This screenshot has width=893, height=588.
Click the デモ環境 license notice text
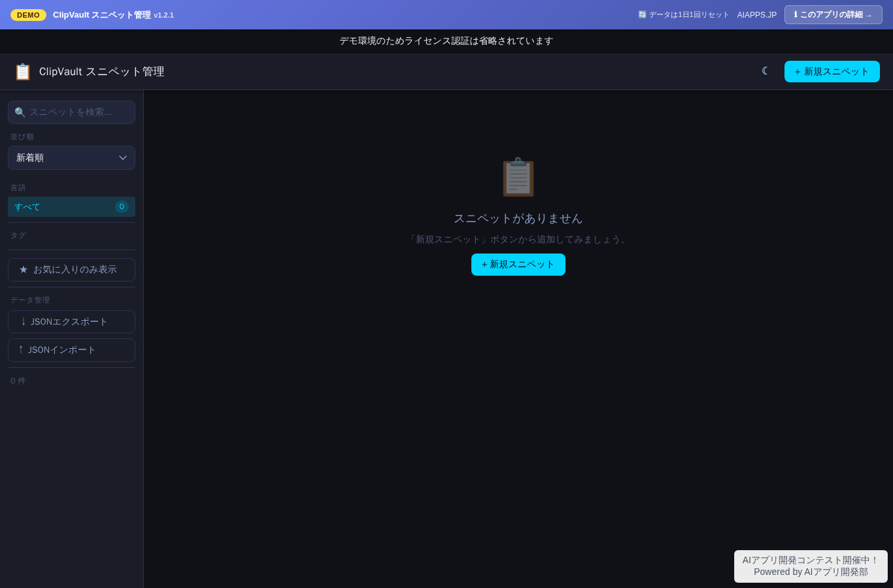[x=446, y=41]
